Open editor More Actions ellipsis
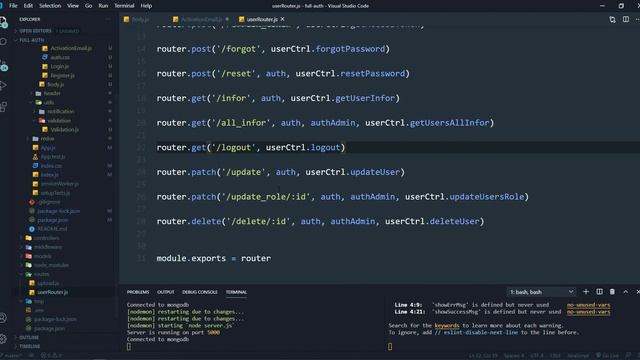 tap(637, 19)
